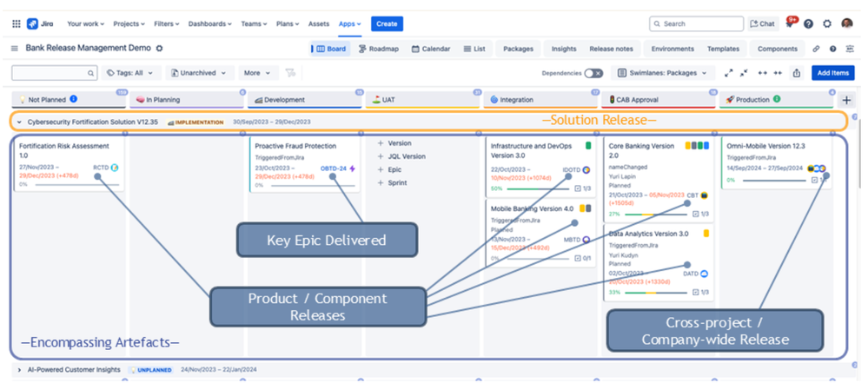This screenshot has height=383, width=868.
Task: Switch to the Roadmap tab
Action: tap(378, 49)
